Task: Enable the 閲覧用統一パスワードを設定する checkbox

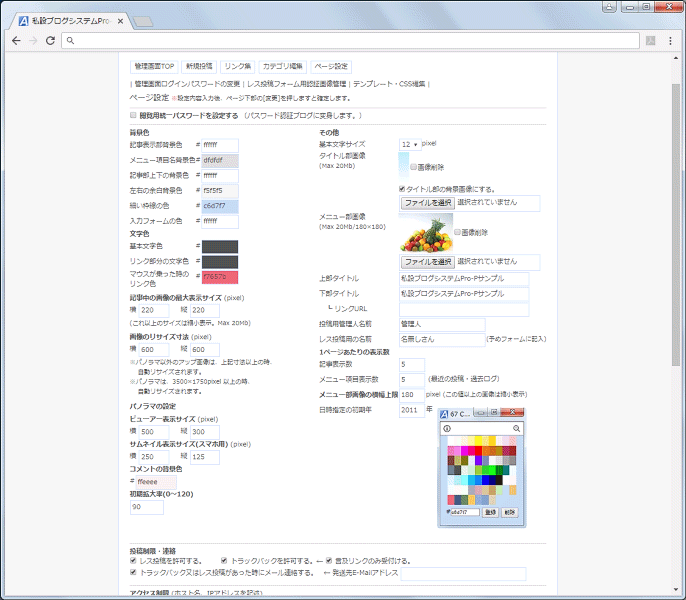Action: [135, 117]
